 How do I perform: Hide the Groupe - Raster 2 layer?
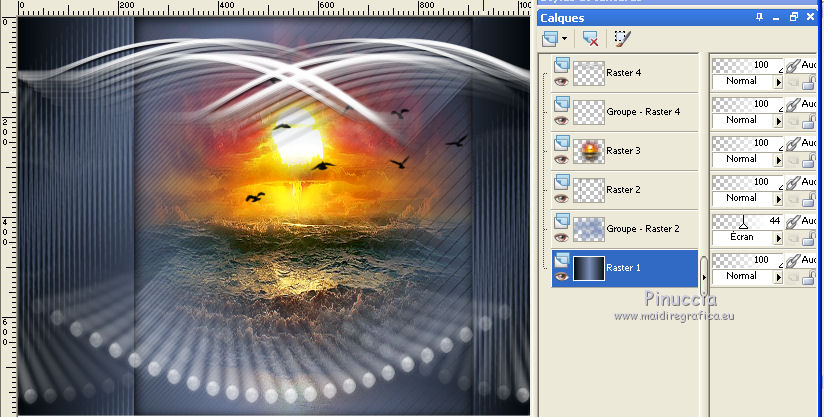[561, 237]
